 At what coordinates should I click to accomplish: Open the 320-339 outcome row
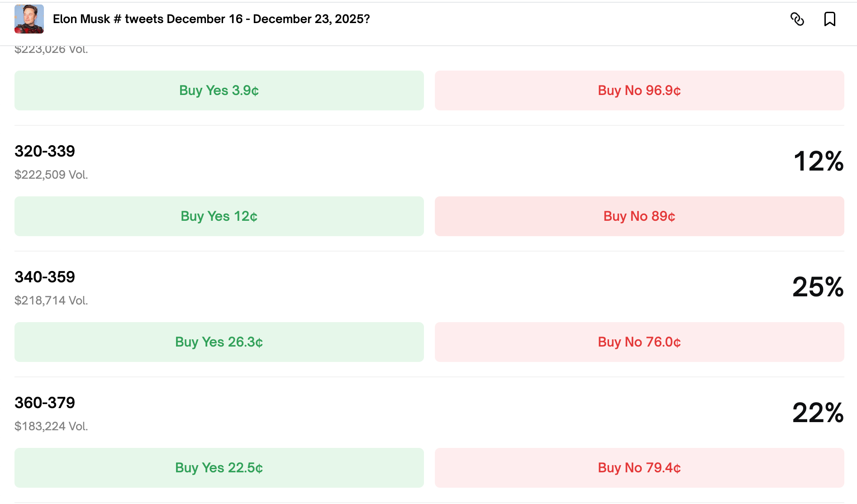point(45,151)
